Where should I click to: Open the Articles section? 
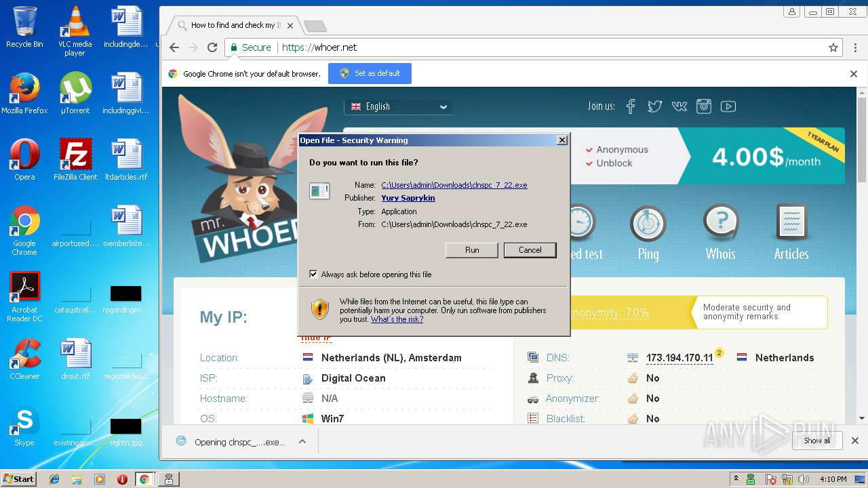[x=791, y=234]
